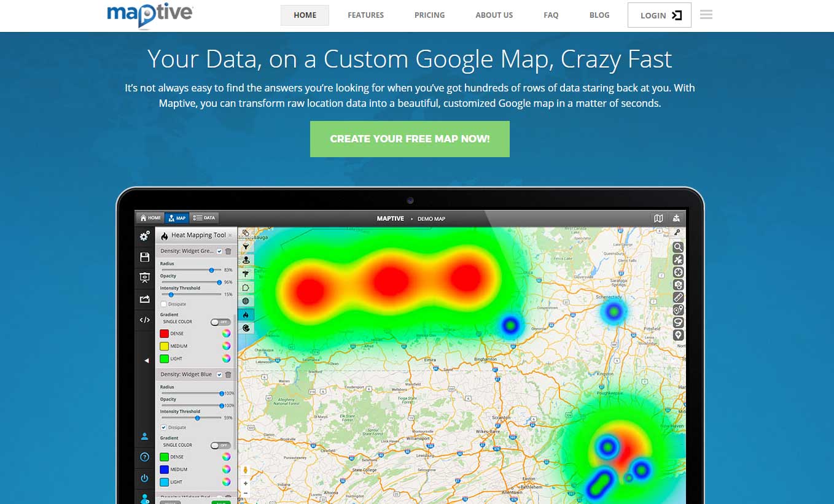Viewport: 834px width, 504px height.
Task: Open color wheel for Widget Blue LIGHT
Action: click(x=227, y=482)
